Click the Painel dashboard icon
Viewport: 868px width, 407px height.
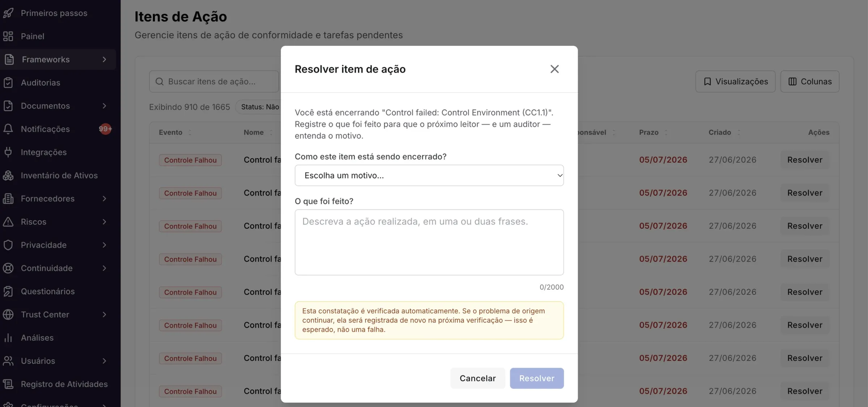click(x=8, y=36)
